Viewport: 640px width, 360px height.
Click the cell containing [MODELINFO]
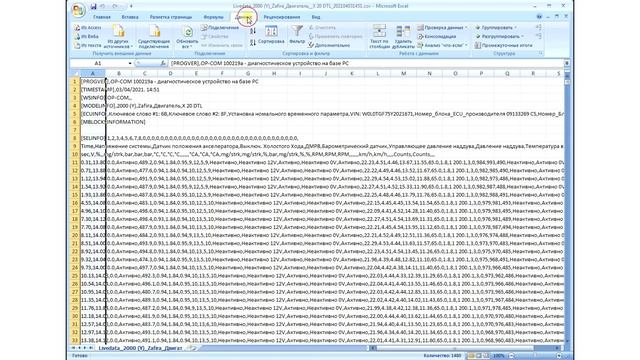[93, 106]
